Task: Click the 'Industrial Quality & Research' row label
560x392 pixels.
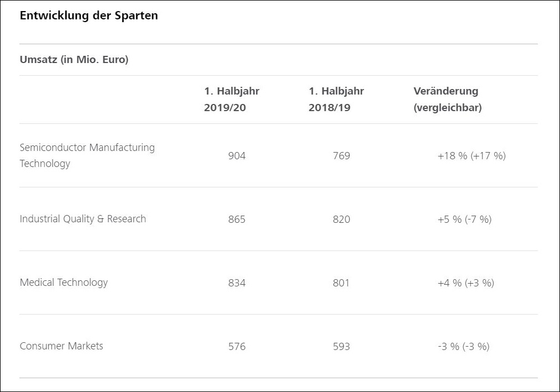Action: tap(83, 219)
